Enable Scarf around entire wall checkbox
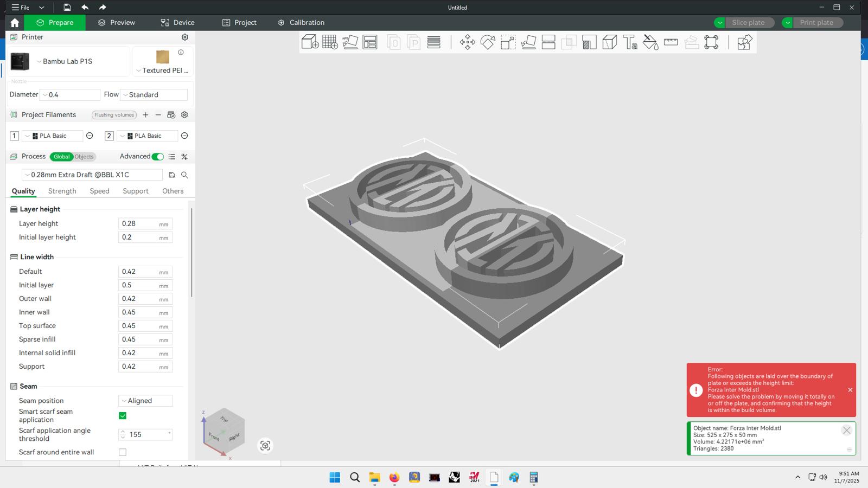 point(123,452)
